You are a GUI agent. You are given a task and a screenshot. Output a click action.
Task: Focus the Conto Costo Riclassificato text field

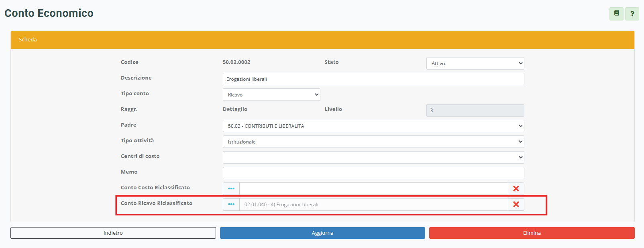pos(374,189)
